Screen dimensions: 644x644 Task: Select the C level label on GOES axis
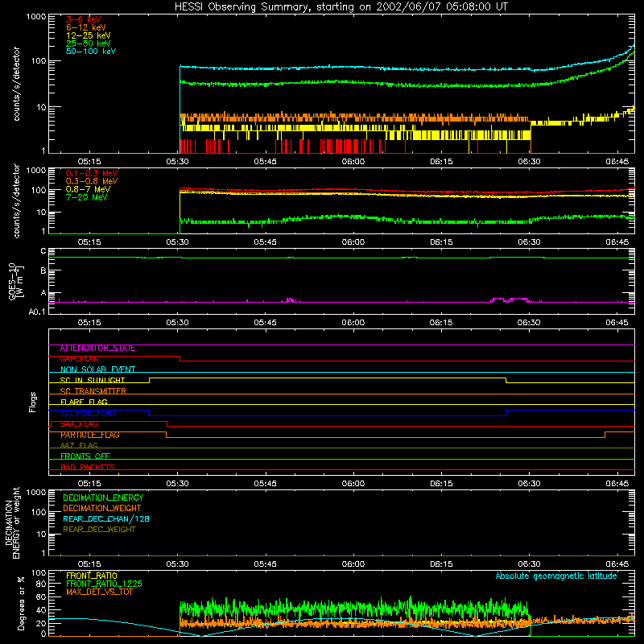point(43,251)
